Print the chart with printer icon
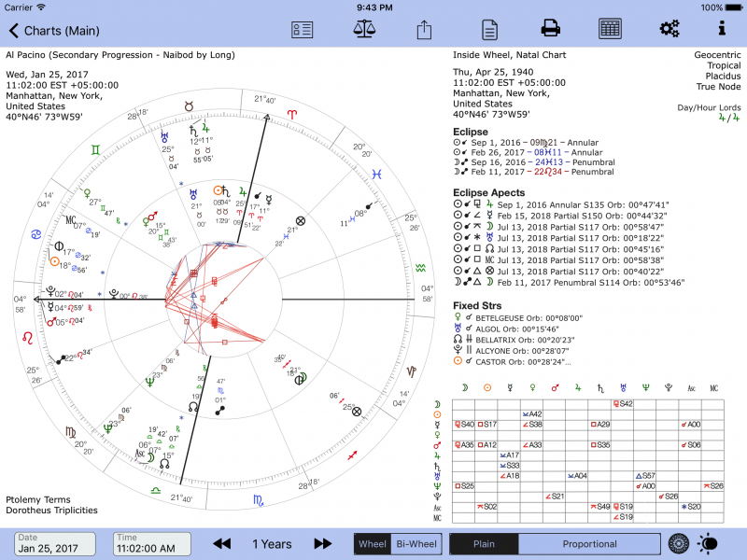747x560 pixels. (x=551, y=29)
